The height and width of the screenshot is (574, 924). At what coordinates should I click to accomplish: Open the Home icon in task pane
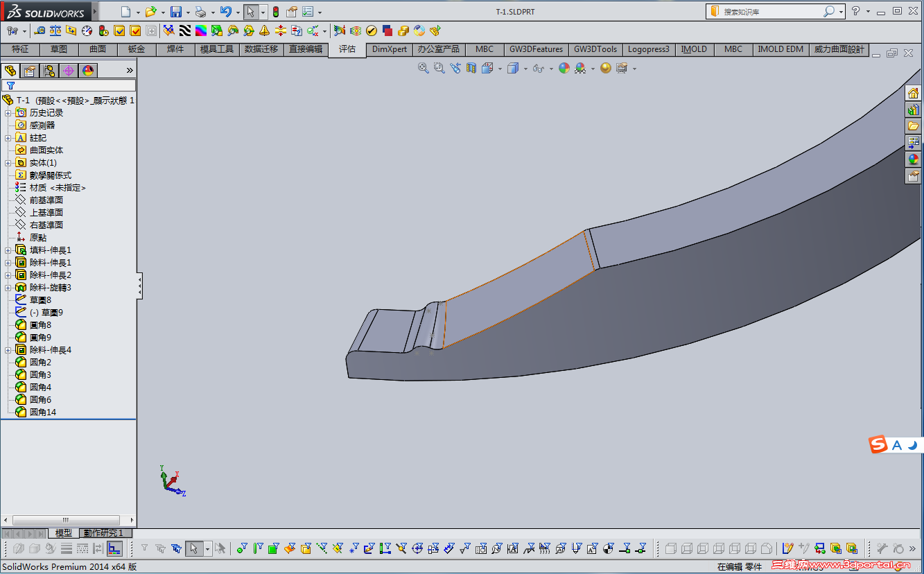(913, 94)
